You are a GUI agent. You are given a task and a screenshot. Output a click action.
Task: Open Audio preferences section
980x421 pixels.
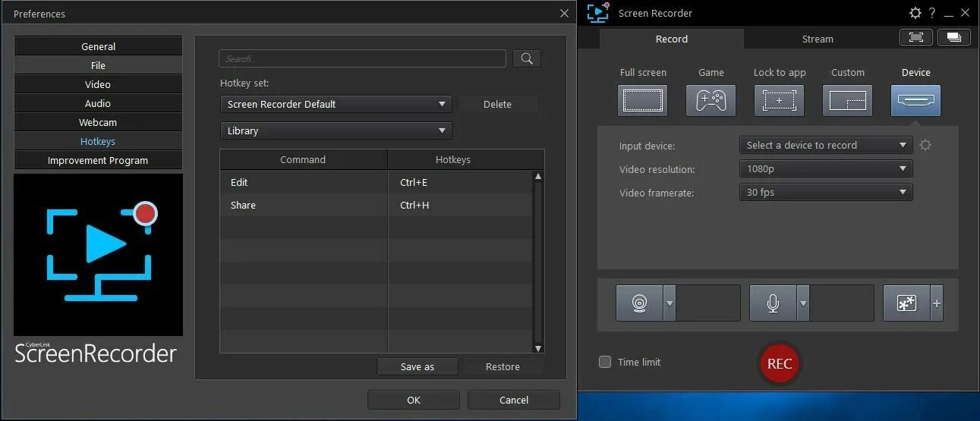point(98,103)
